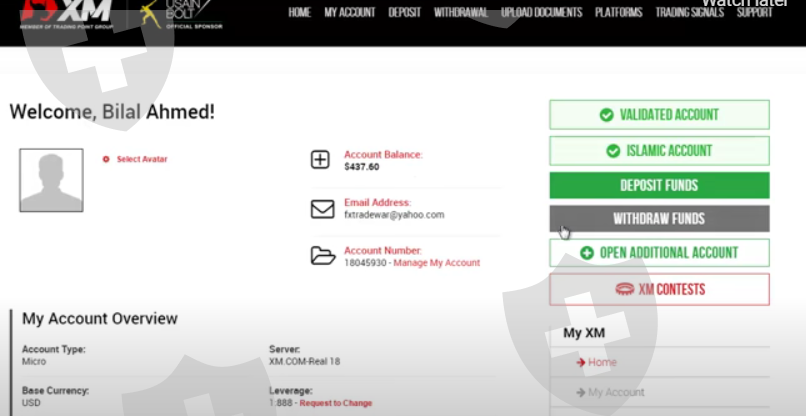Click the XM logo in header
Viewport: 806px width, 416px height.
tap(66, 14)
